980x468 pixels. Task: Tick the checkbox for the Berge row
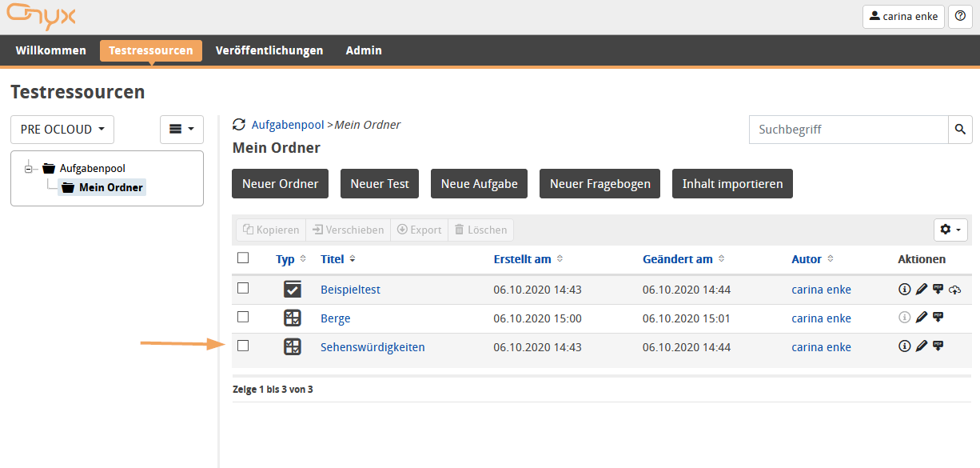tap(244, 318)
